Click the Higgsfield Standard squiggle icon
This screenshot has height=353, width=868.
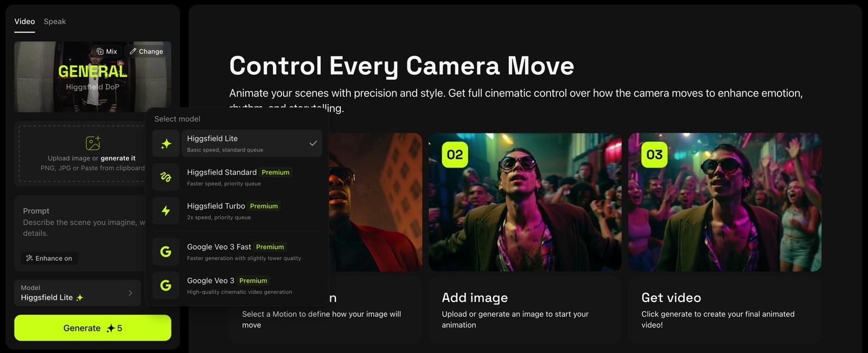click(166, 177)
